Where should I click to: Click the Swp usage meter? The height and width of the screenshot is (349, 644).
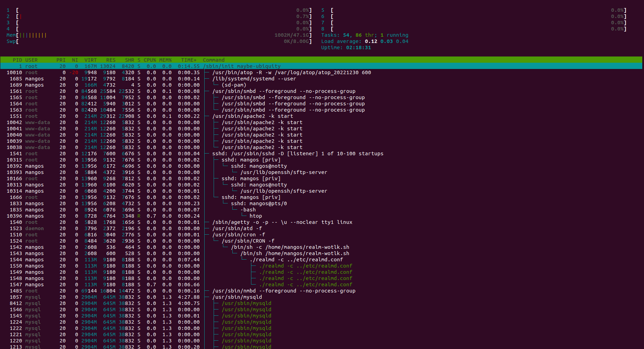click(x=159, y=41)
